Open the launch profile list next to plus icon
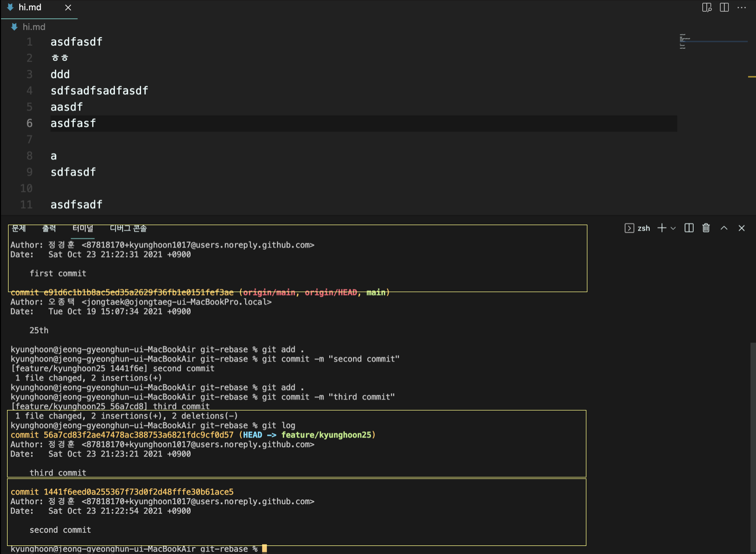 pos(672,228)
